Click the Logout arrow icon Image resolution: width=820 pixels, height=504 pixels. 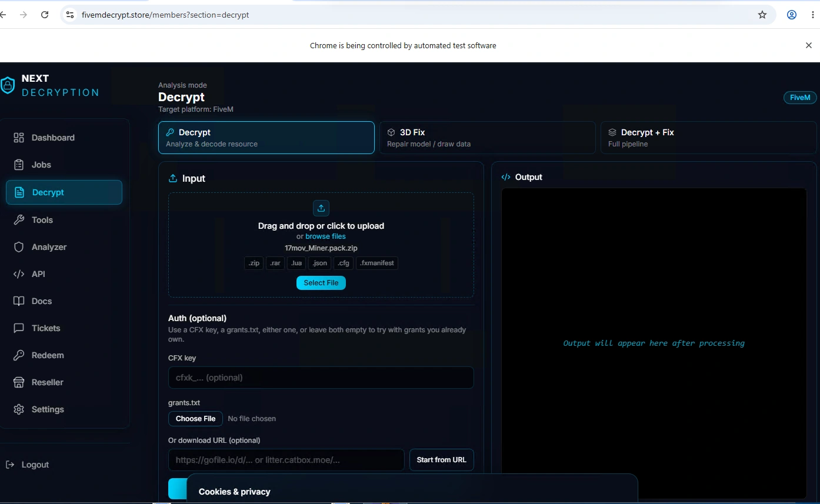(x=10, y=465)
